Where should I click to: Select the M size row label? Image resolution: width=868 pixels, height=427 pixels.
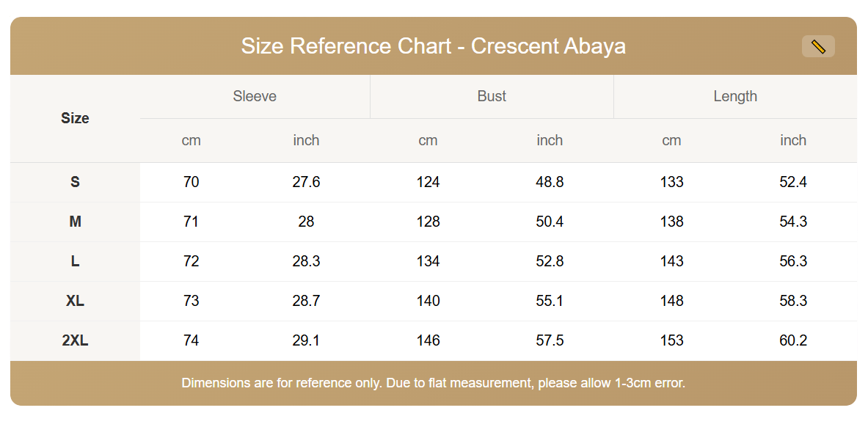coord(75,222)
